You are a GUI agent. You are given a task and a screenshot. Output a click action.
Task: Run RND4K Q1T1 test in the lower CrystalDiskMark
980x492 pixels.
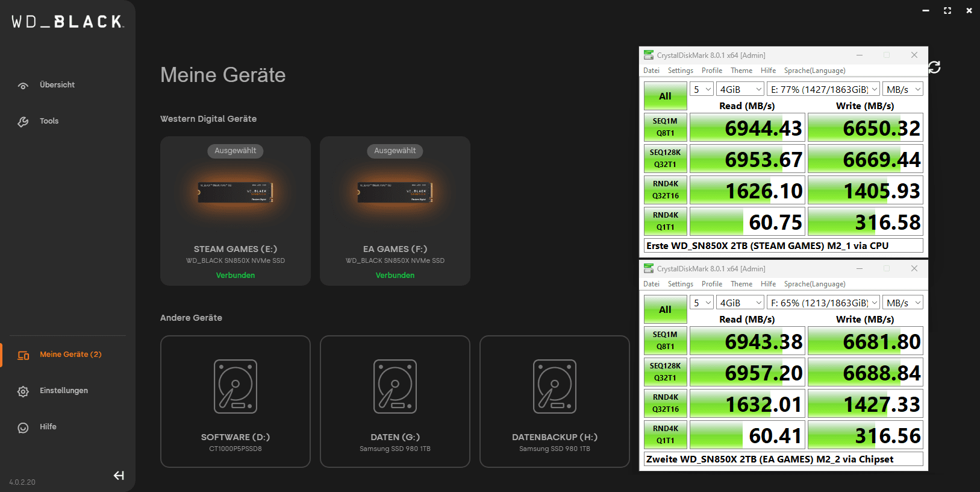665,435
